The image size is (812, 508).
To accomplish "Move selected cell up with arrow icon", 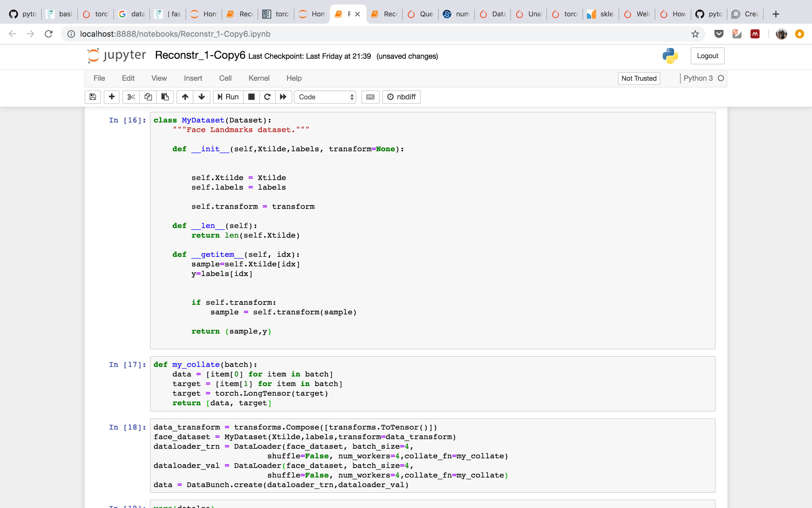I will pos(185,97).
